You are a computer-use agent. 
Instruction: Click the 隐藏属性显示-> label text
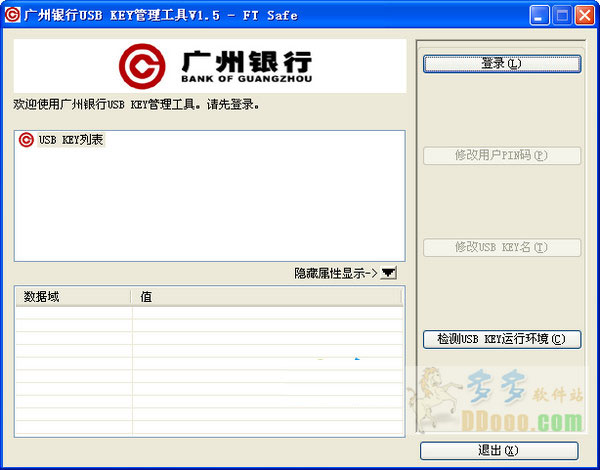[336, 273]
